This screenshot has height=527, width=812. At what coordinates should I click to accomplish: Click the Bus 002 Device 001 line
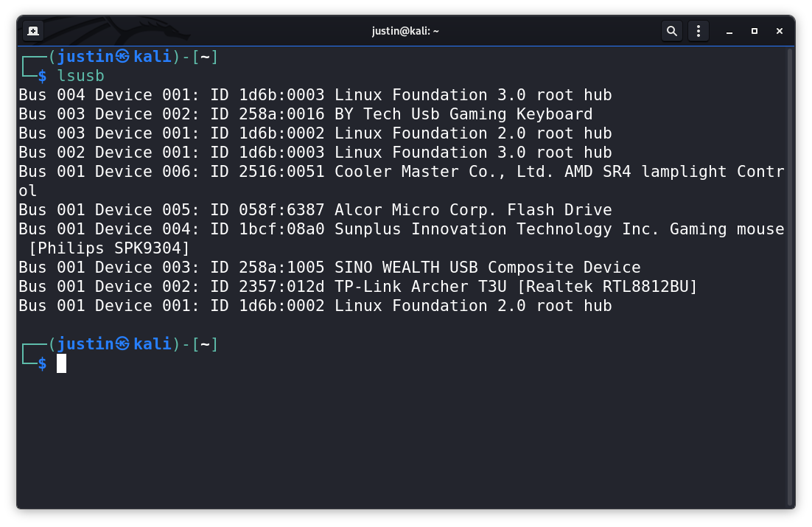[x=315, y=153]
